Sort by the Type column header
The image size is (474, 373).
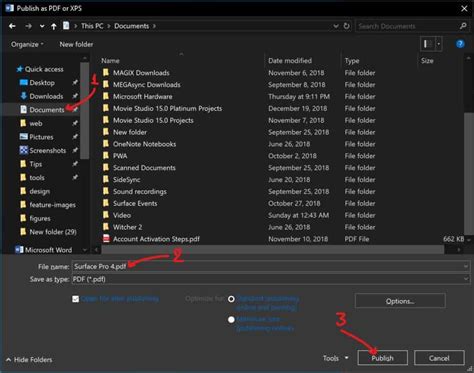[352, 61]
